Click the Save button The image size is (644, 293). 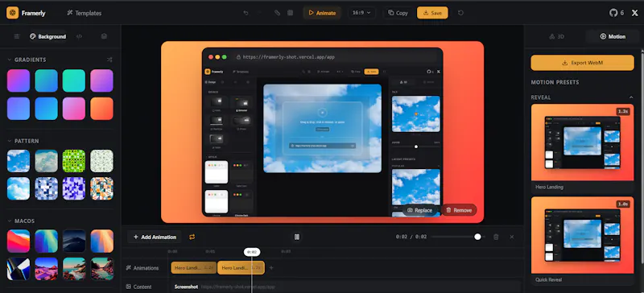pyautogui.click(x=432, y=13)
